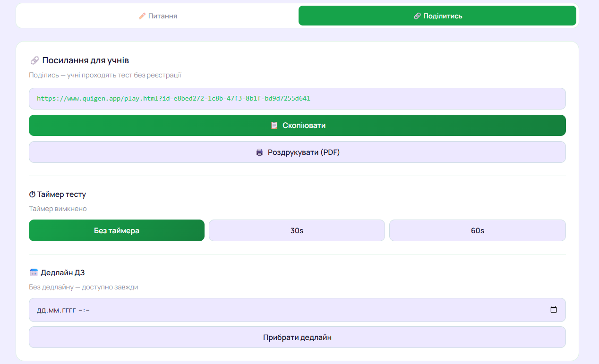
Task: Click the Прибрати дедлайн button
Action: [x=297, y=337]
